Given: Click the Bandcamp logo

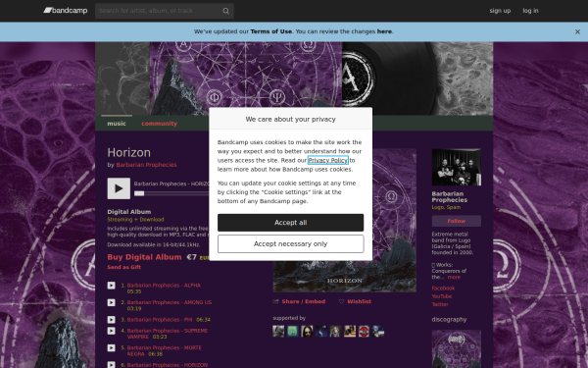Looking at the screenshot, I should click(66, 11).
